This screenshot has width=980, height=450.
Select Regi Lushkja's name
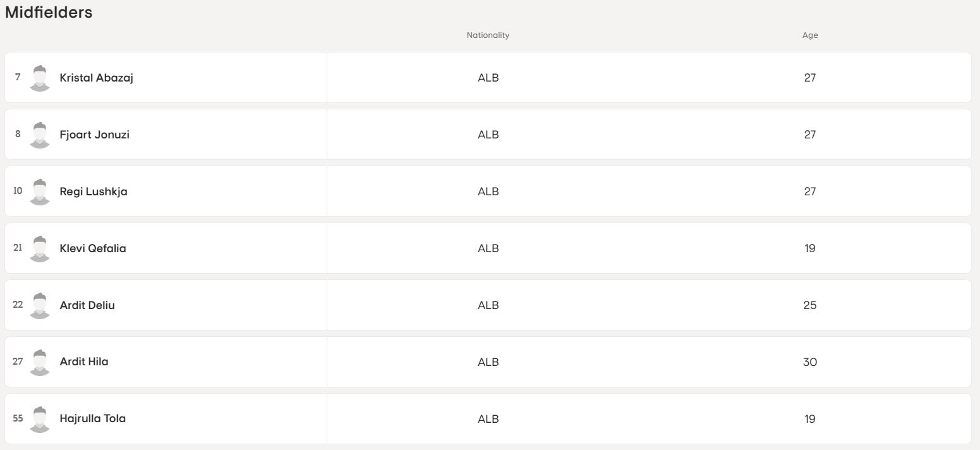point(94,192)
